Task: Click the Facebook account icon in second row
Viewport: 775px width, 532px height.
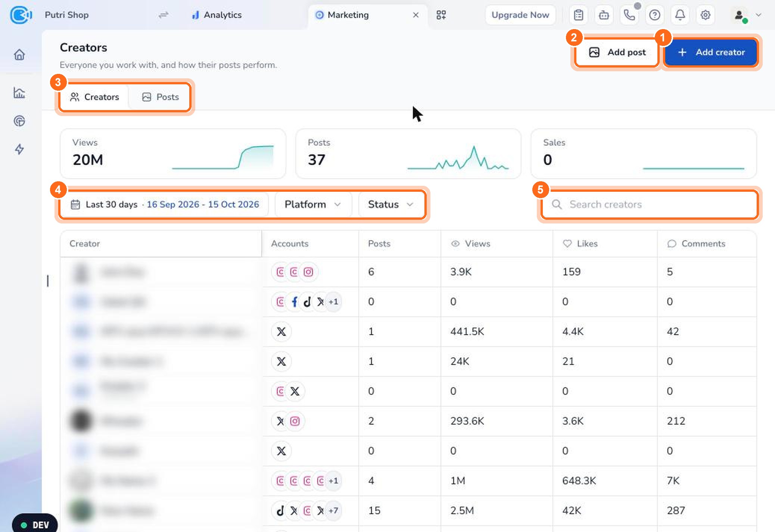Action: pos(294,302)
